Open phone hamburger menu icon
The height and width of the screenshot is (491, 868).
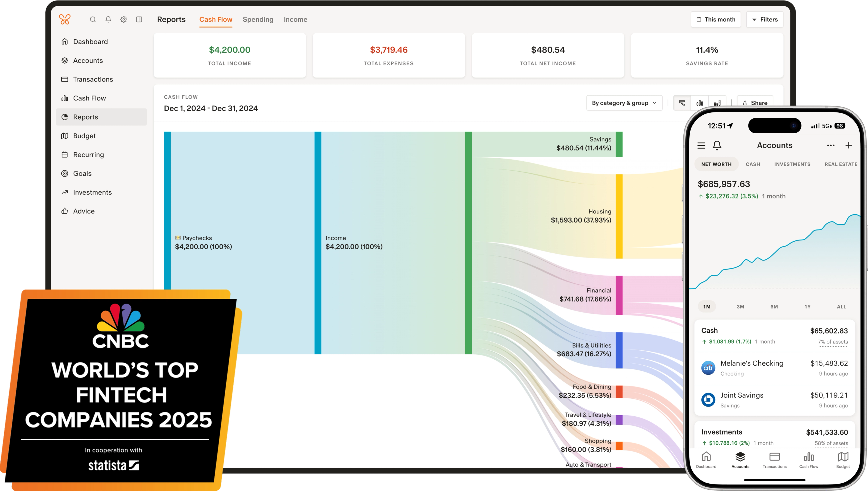click(701, 145)
